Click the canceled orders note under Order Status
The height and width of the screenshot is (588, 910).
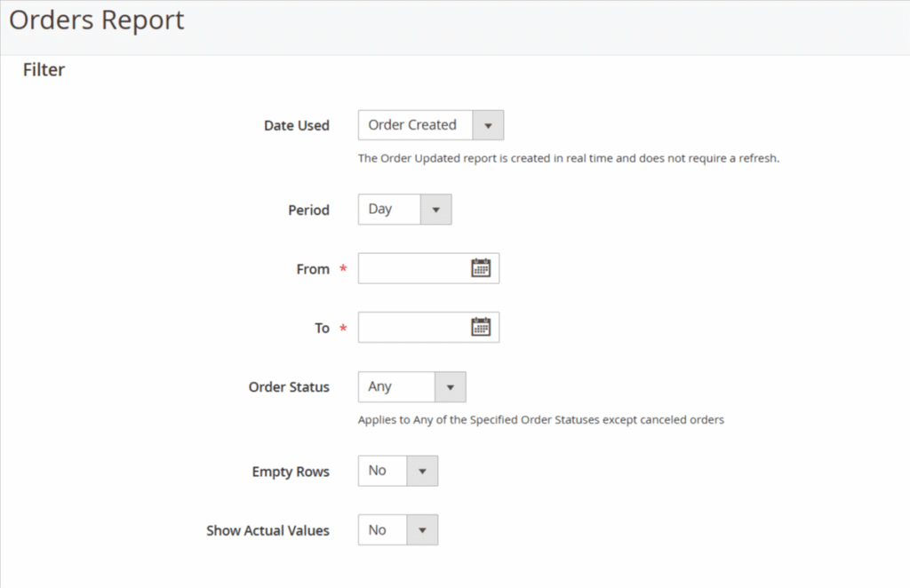[540, 420]
